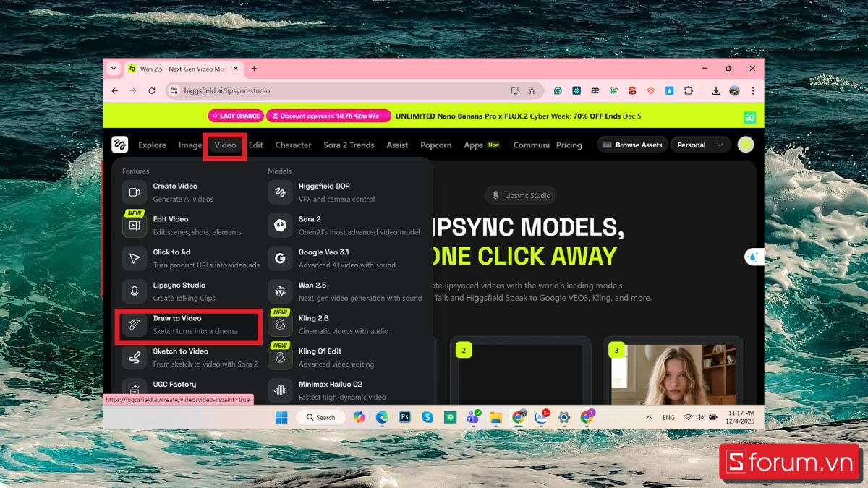Open Chrome three-dot menu
The height and width of the screenshot is (488, 868).
[753, 90]
